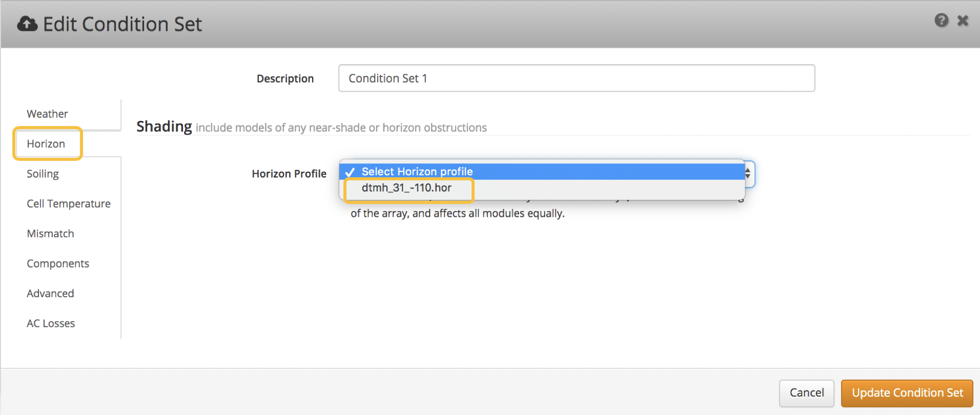Go to the Mismatch tab
The width and height of the screenshot is (980, 415).
[x=50, y=234]
